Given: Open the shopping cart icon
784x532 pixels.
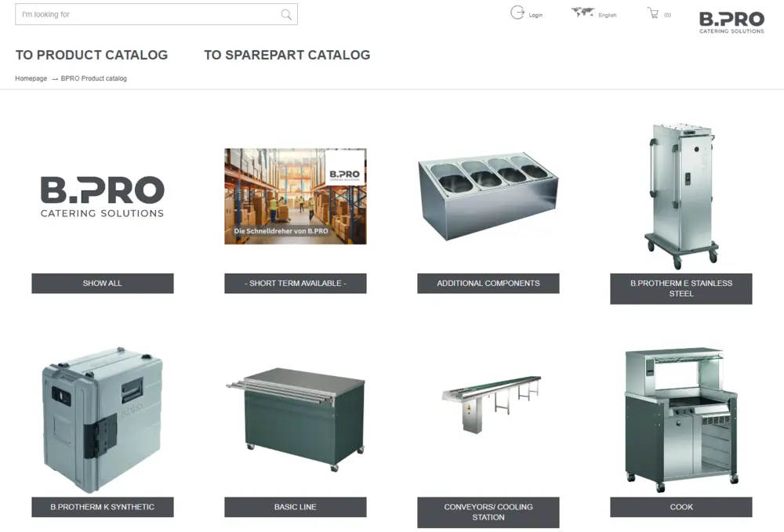Looking at the screenshot, I should (x=653, y=13).
